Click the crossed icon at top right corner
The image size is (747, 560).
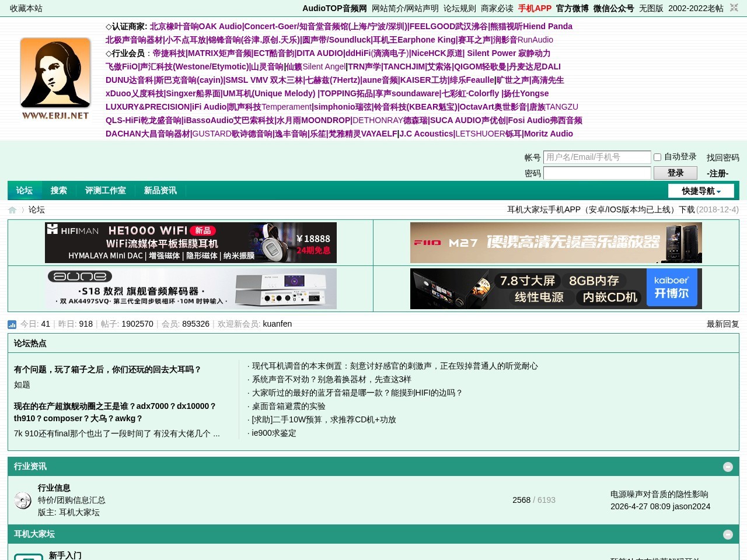point(734,8)
